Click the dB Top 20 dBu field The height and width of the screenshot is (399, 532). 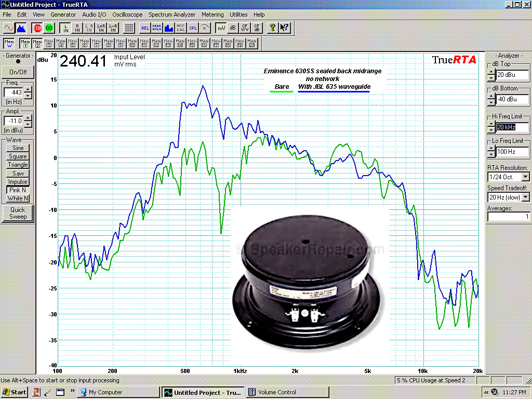point(512,75)
